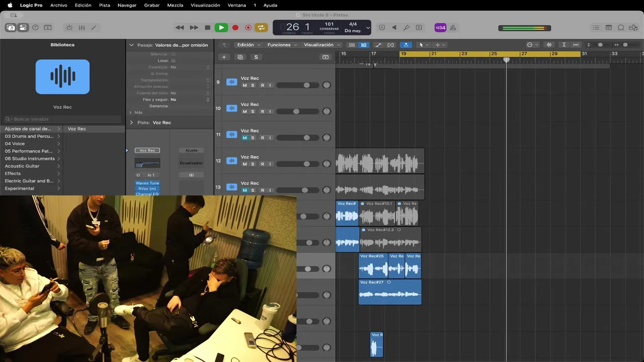Click the Rewind transport button
The image size is (644, 362).
[180, 28]
